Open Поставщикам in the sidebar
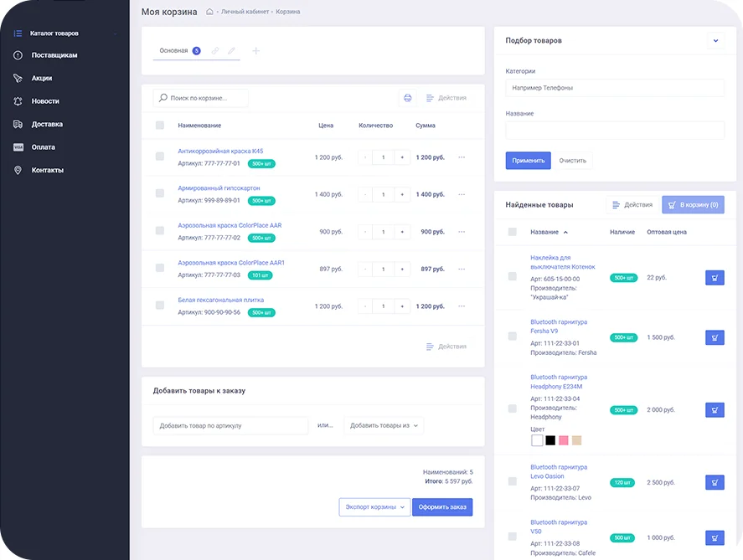The image size is (743, 560). (54, 55)
